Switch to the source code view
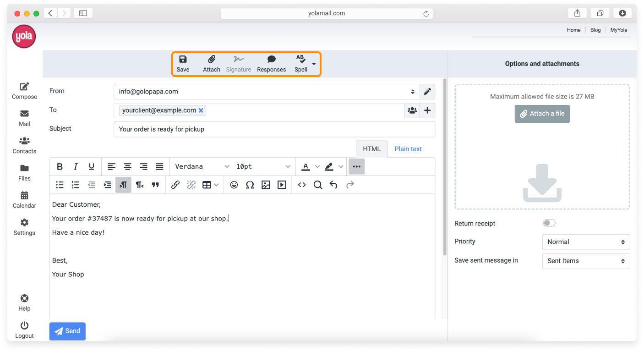The height and width of the screenshot is (352, 644). click(302, 185)
